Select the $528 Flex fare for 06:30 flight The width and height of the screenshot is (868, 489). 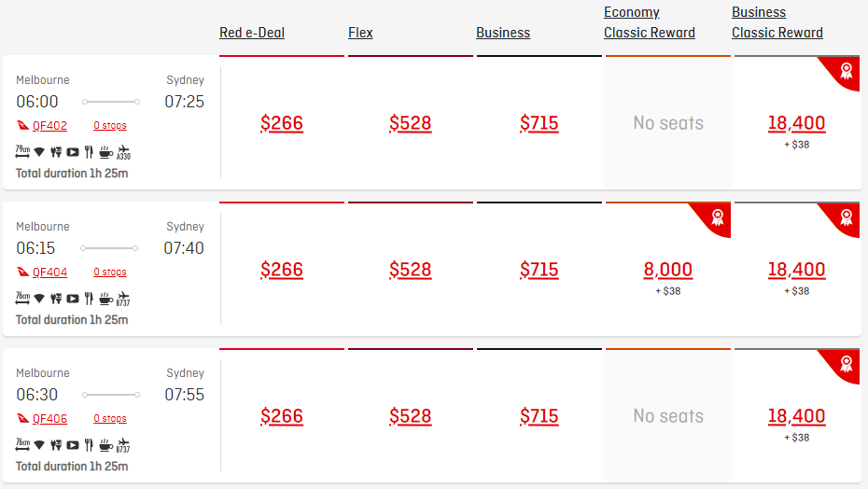[x=410, y=416]
